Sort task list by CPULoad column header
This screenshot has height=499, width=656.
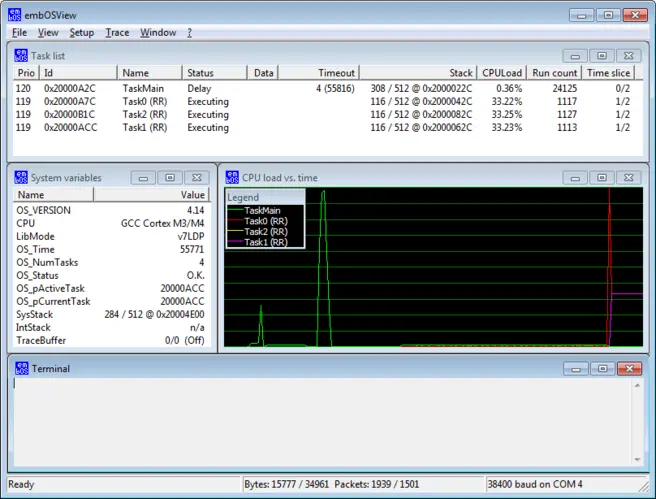coord(502,73)
